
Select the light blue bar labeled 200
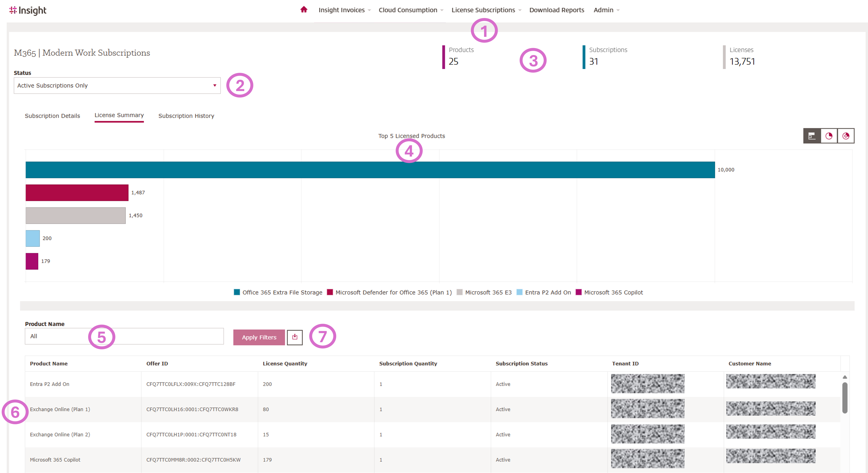(x=33, y=239)
